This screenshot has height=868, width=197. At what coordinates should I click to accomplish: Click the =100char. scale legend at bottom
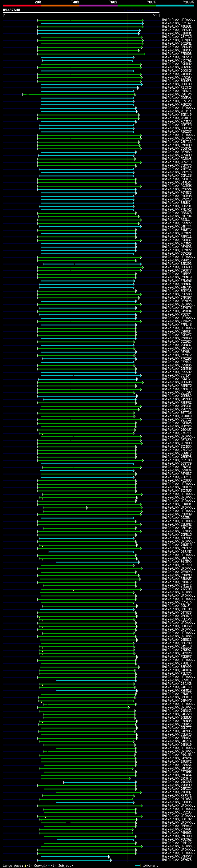[146, 865]
